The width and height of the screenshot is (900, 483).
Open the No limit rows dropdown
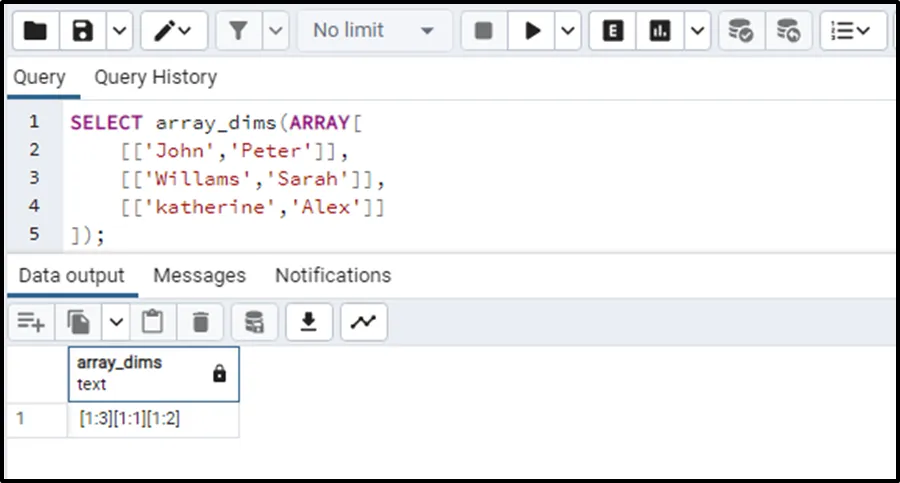[374, 31]
